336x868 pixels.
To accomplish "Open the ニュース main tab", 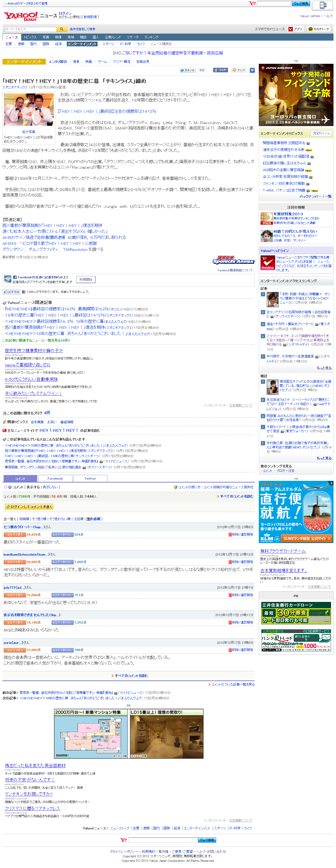I will (x=11, y=37).
